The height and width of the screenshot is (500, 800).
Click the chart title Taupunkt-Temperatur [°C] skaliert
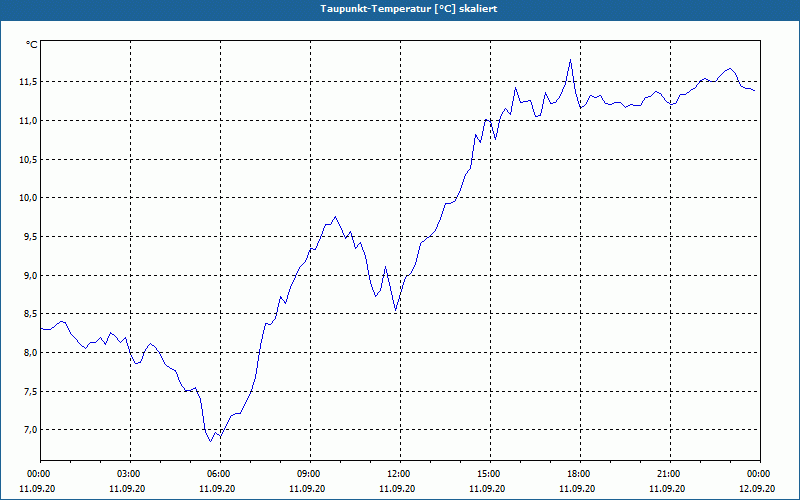pos(409,9)
